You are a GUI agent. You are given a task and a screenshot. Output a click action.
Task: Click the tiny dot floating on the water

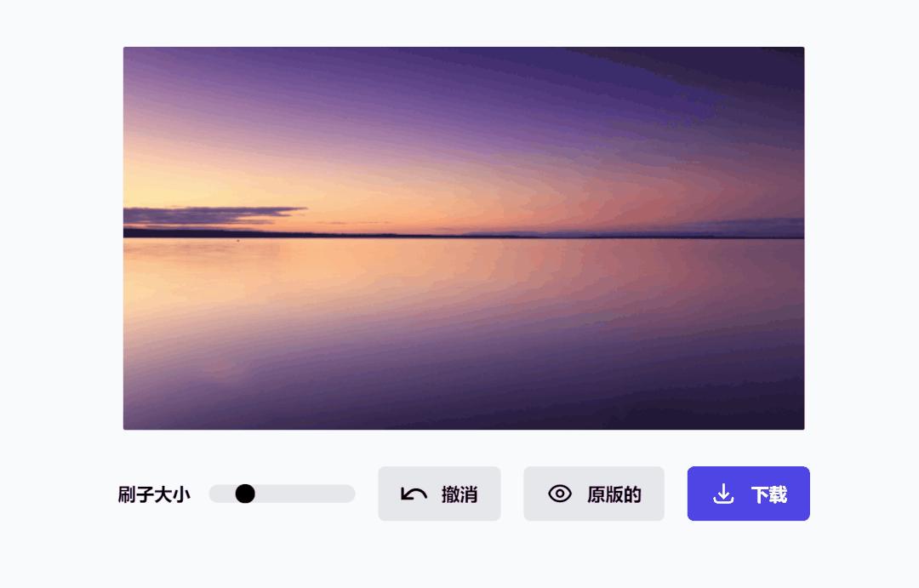237,240
